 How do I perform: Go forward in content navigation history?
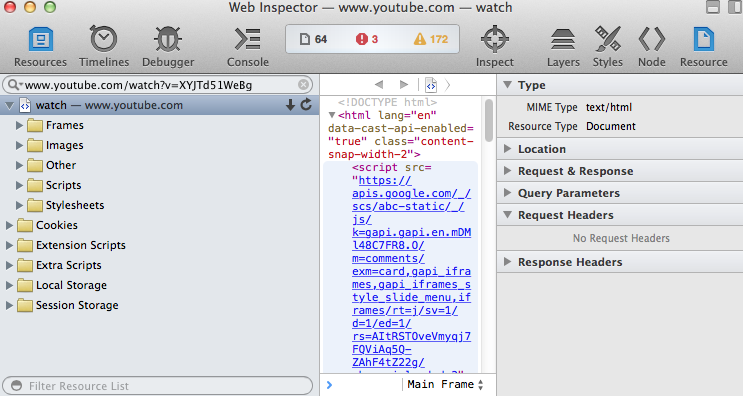(404, 85)
